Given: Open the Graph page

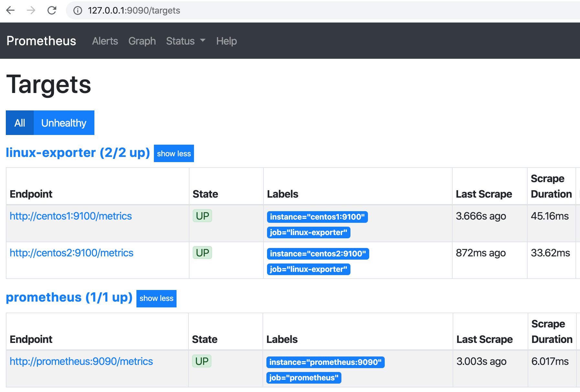Looking at the screenshot, I should (142, 41).
